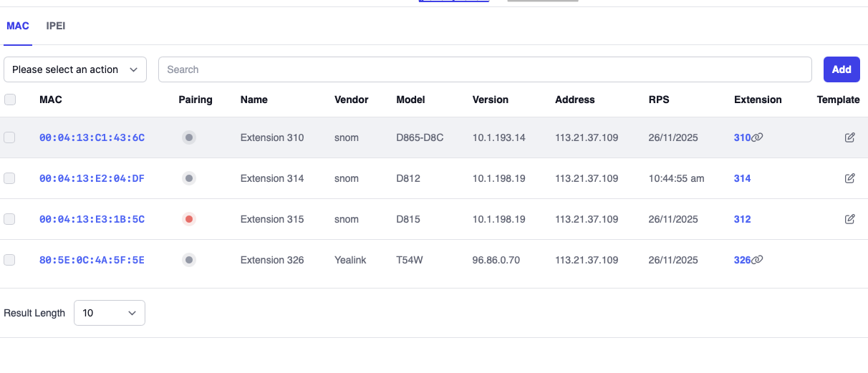Open MAC address 00:04:13:C1:43:6C link
The height and width of the screenshot is (373, 868).
(92, 137)
